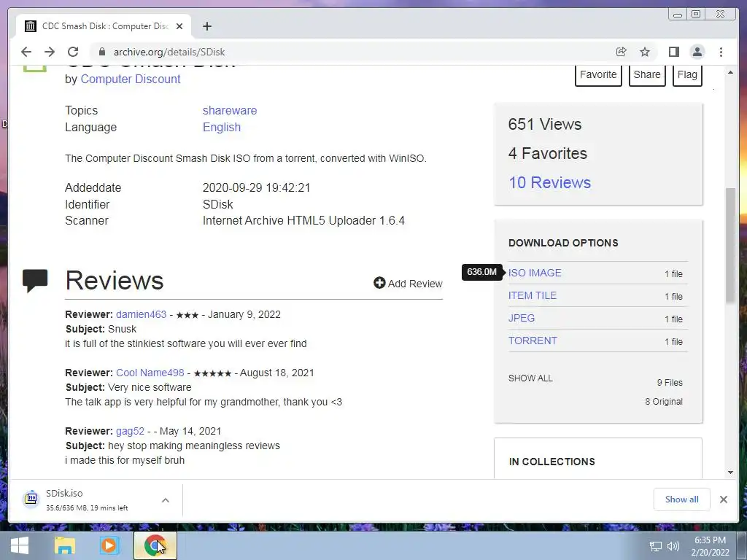Click Show all downloads
This screenshot has width=747, height=560.
click(x=682, y=499)
